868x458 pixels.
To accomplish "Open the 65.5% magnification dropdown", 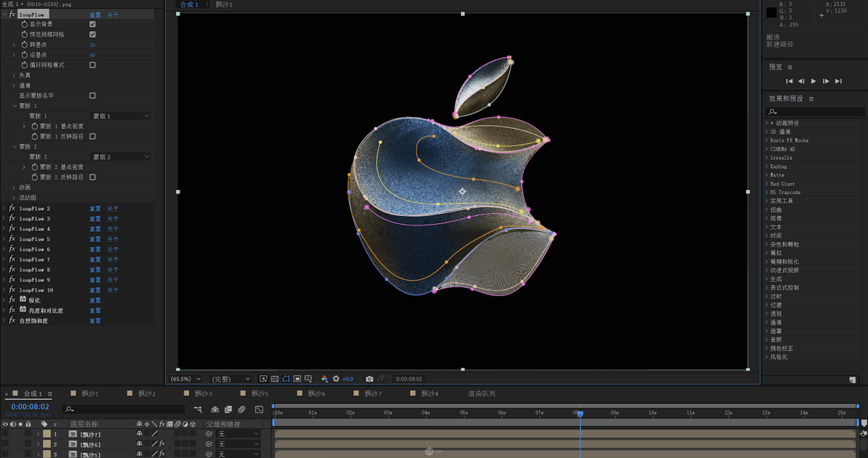I will pos(185,379).
